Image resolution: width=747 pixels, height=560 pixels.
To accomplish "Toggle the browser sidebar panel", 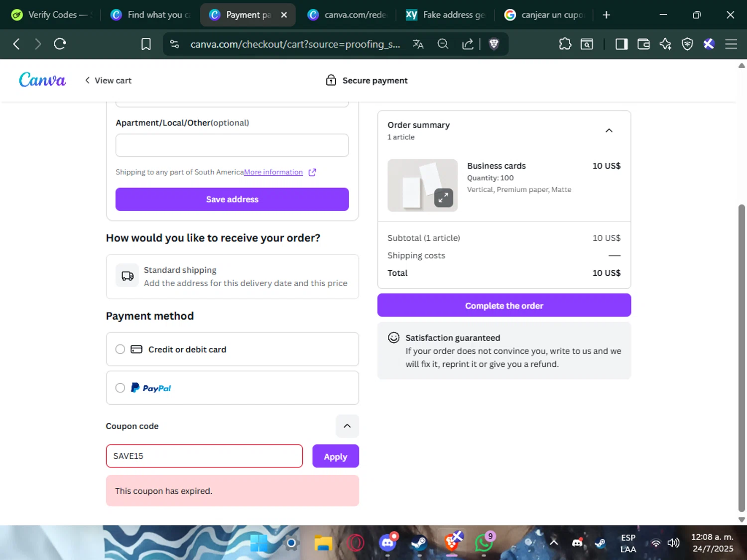I will (622, 44).
